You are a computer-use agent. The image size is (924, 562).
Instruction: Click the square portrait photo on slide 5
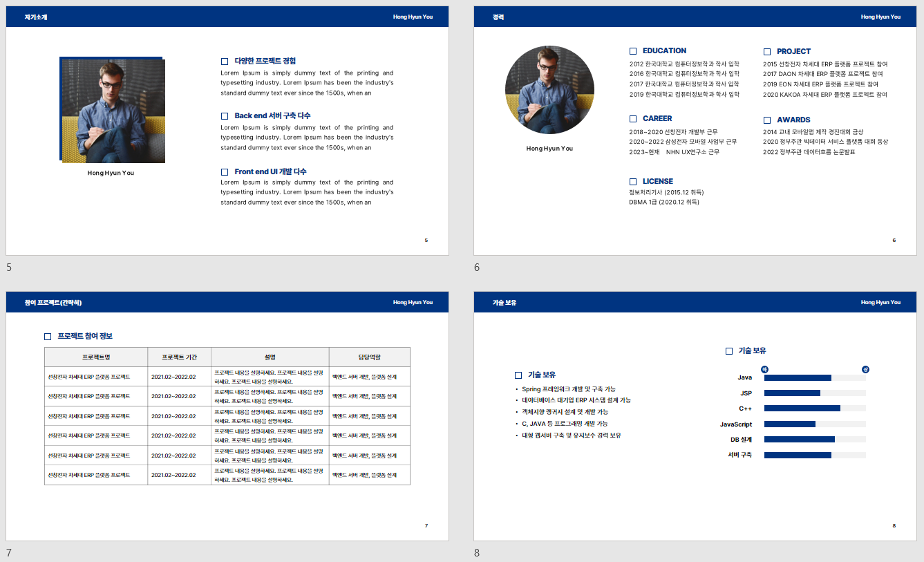113,111
